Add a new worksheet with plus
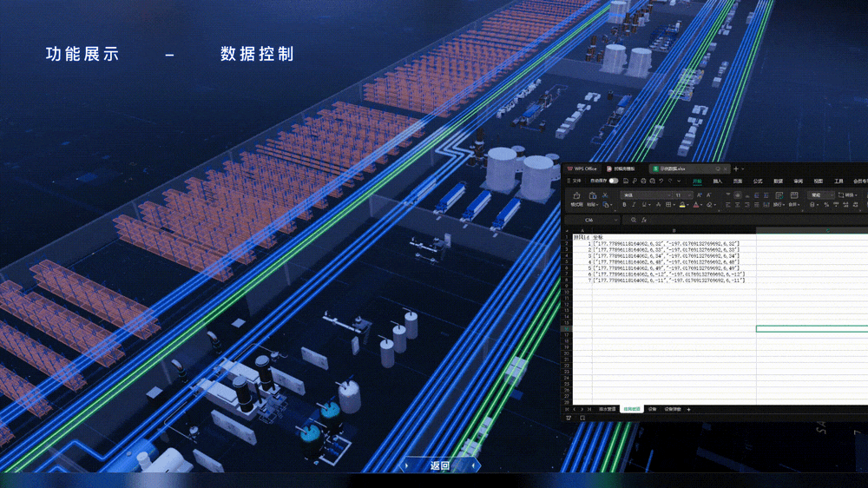Viewport: 868px width, 488px height. click(688, 409)
